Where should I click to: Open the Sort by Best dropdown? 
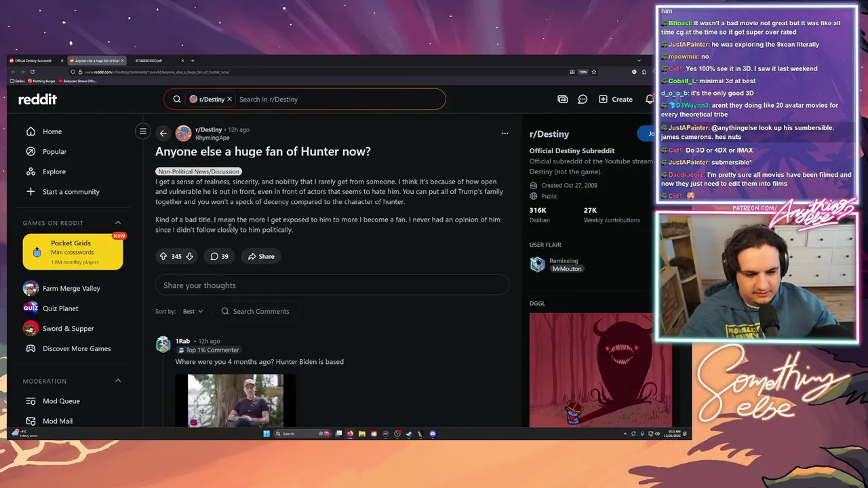coord(193,311)
